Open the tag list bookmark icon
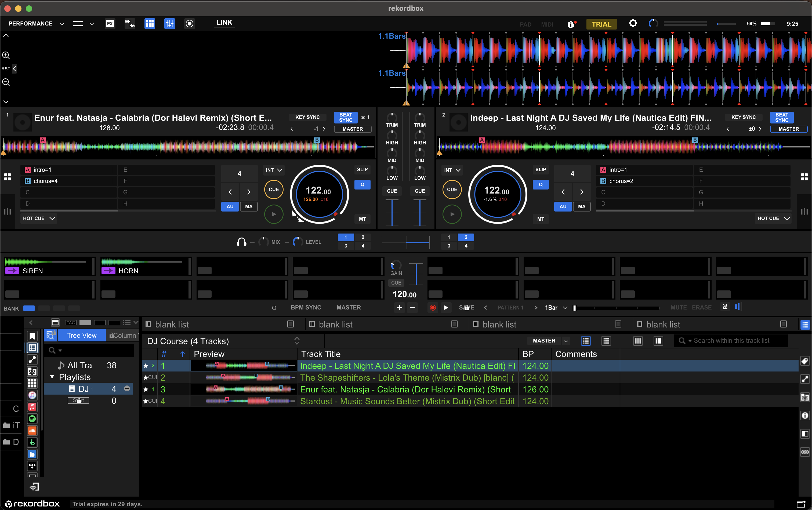Image resolution: width=812 pixels, height=510 pixels. tap(32, 336)
